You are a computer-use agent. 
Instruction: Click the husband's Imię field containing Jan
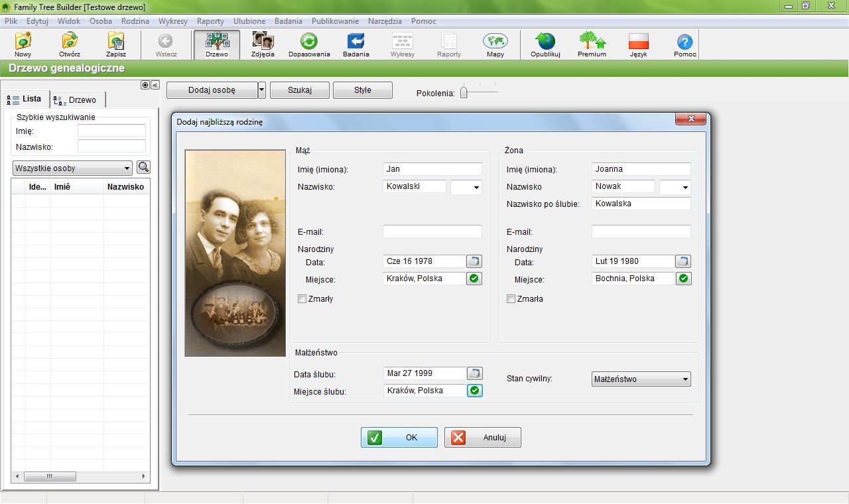tap(432, 169)
